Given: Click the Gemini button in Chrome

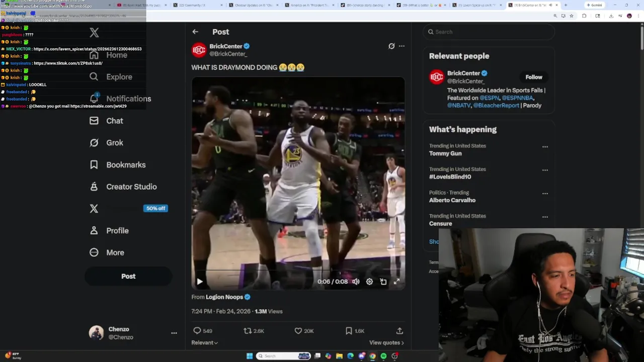Looking at the screenshot, I should 594,5.
